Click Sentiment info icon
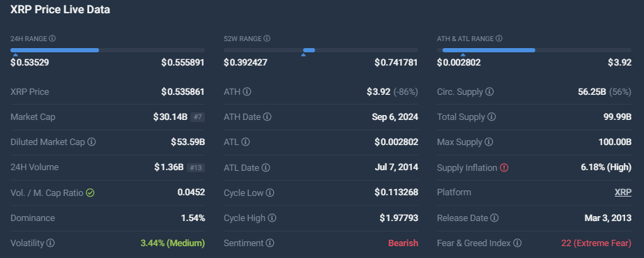Image resolution: width=644 pixels, height=258 pixels. tap(270, 243)
